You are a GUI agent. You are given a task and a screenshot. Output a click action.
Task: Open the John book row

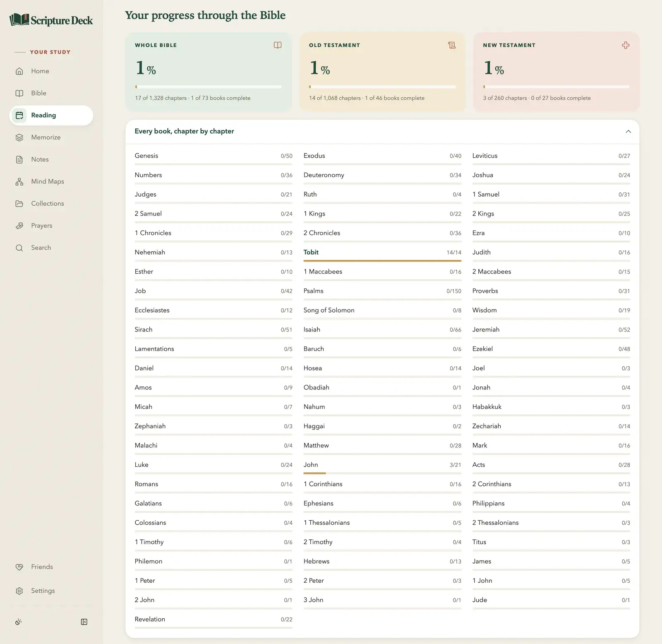pyautogui.click(x=382, y=467)
